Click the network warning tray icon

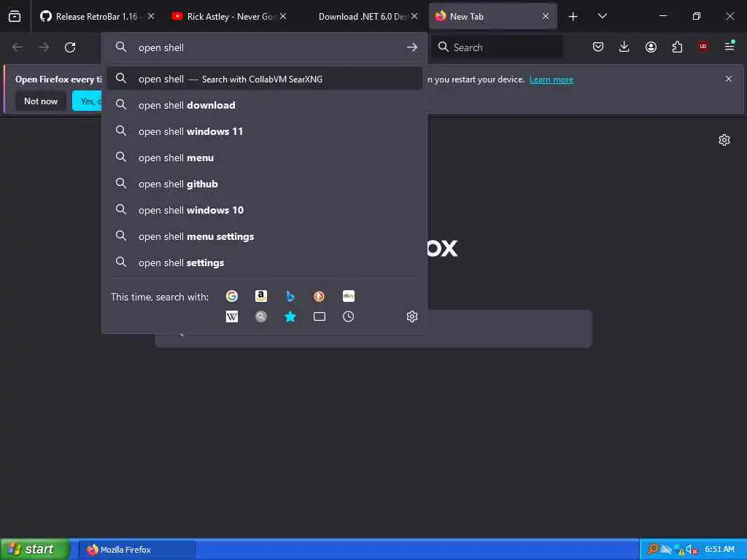tap(679, 550)
